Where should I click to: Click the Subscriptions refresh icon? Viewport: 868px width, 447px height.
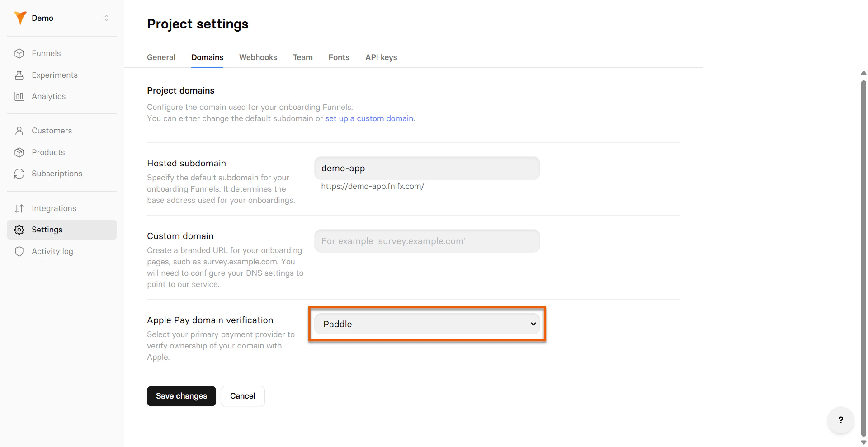tap(19, 174)
